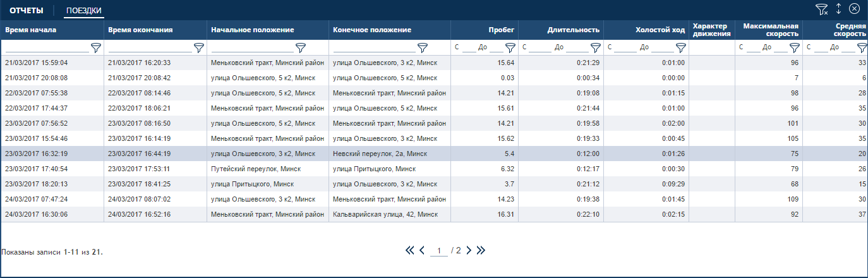The height and width of the screenshot is (278, 868).
Task: Jump to the last page
Action: [x=481, y=250]
